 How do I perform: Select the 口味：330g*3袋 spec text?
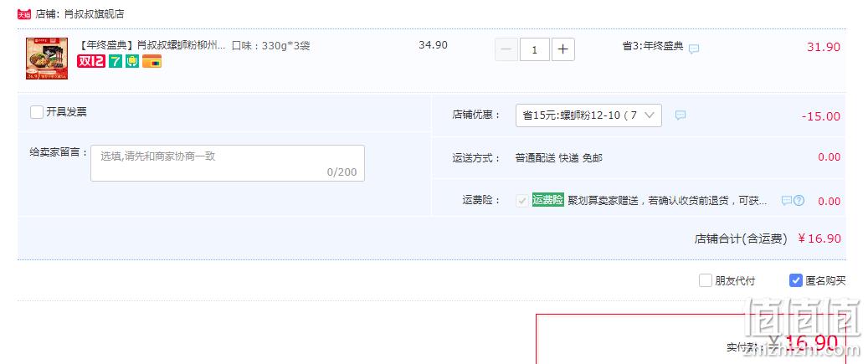[x=270, y=46]
